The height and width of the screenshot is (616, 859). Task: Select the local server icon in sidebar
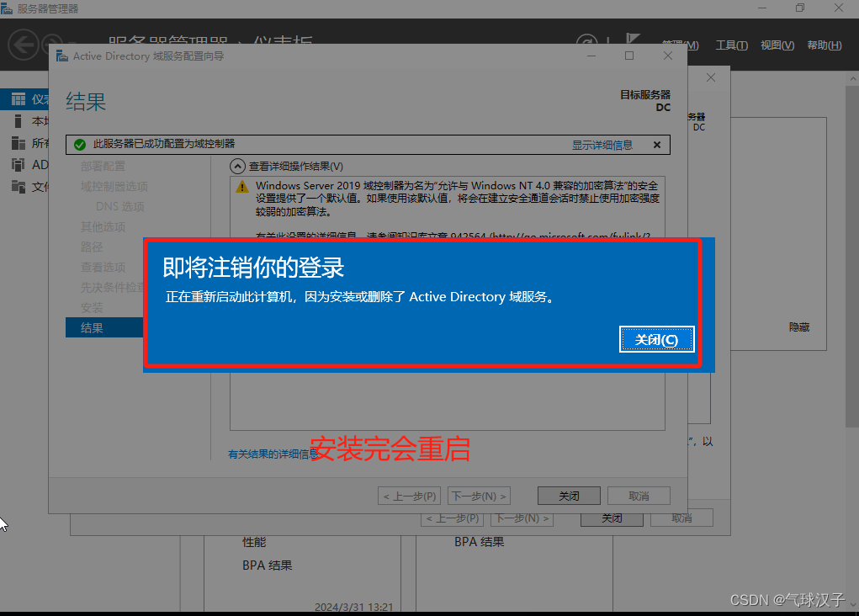tap(18, 121)
